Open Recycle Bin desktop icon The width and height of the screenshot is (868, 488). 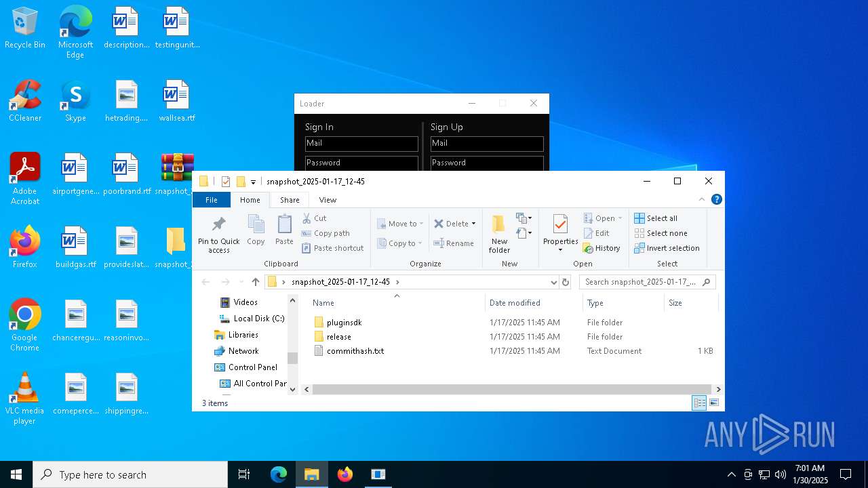pyautogui.click(x=25, y=28)
